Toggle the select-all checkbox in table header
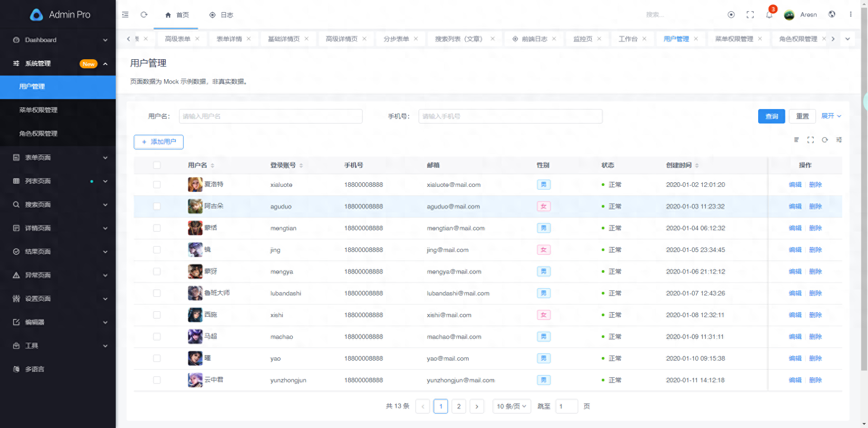Screen dimensions: 868x428 [x=157, y=165]
